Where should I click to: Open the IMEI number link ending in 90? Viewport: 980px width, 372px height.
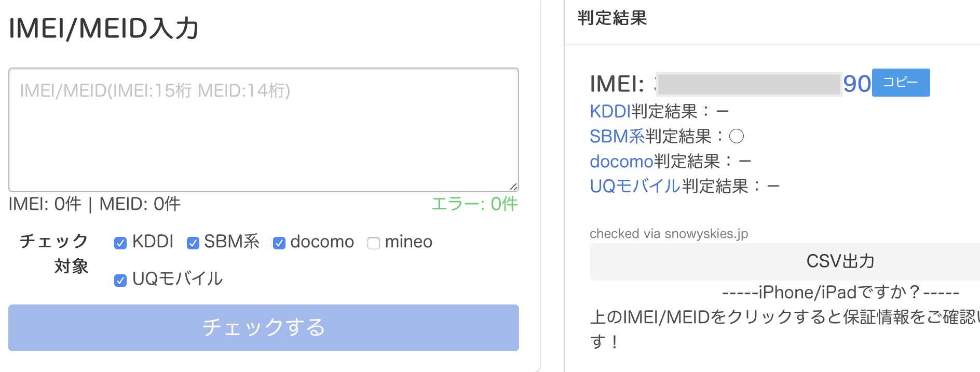(856, 84)
